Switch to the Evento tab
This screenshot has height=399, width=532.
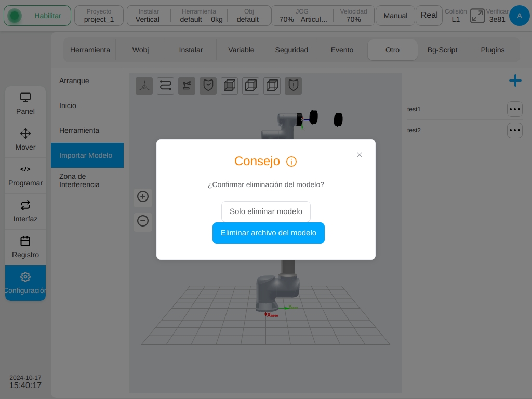342,50
